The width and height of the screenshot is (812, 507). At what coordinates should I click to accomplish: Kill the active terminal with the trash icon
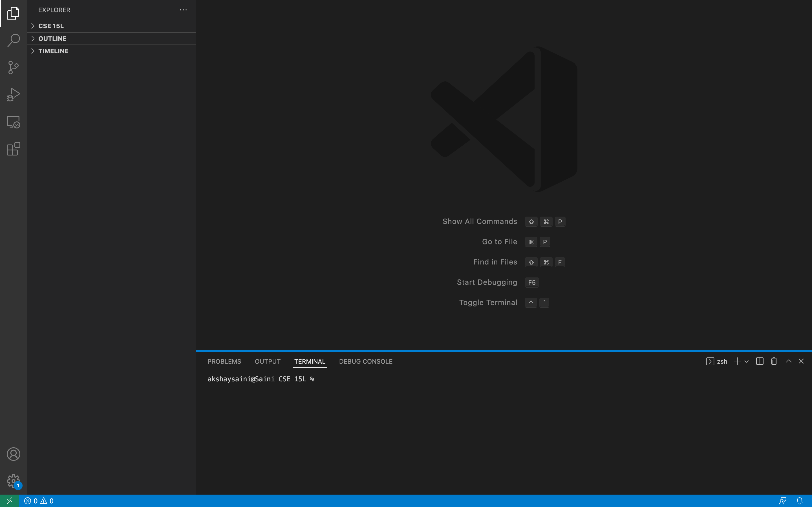(x=773, y=361)
